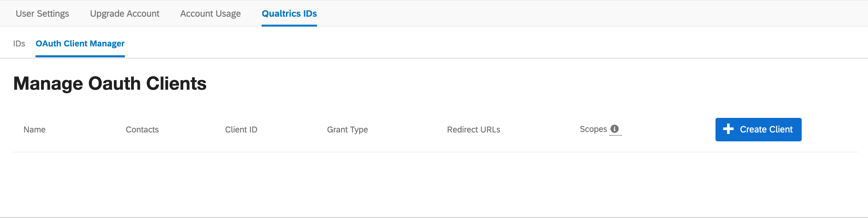868x218 pixels.
Task: Select the OAuth Client Manager sub-tab
Action: tap(80, 43)
